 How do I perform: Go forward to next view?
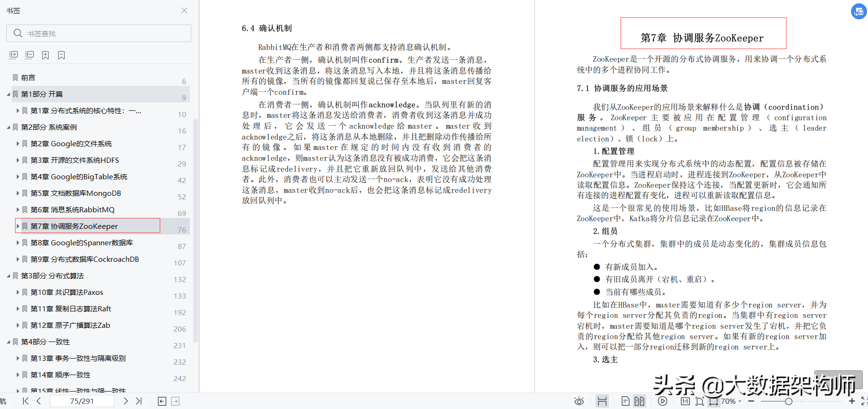pos(175,401)
